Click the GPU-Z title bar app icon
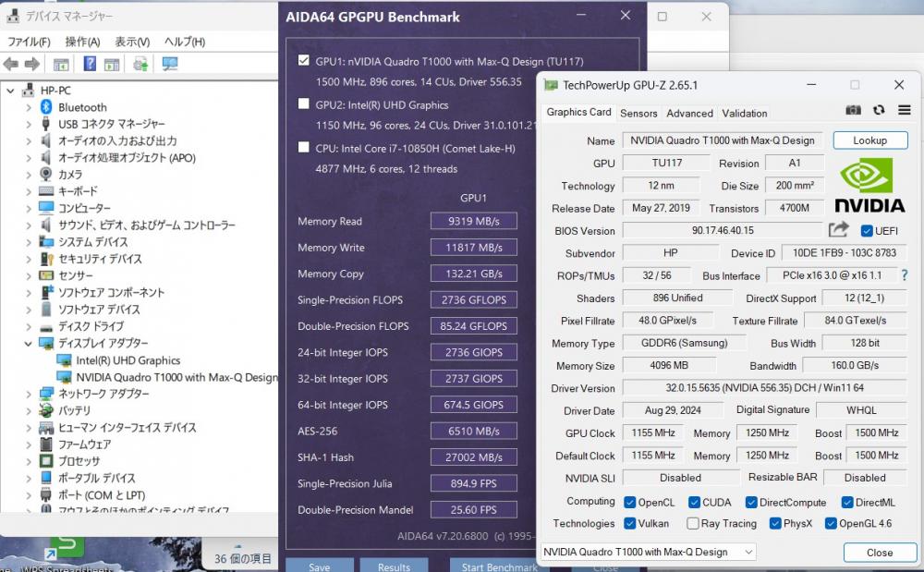The width and height of the screenshot is (924, 572). click(x=551, y=85)
